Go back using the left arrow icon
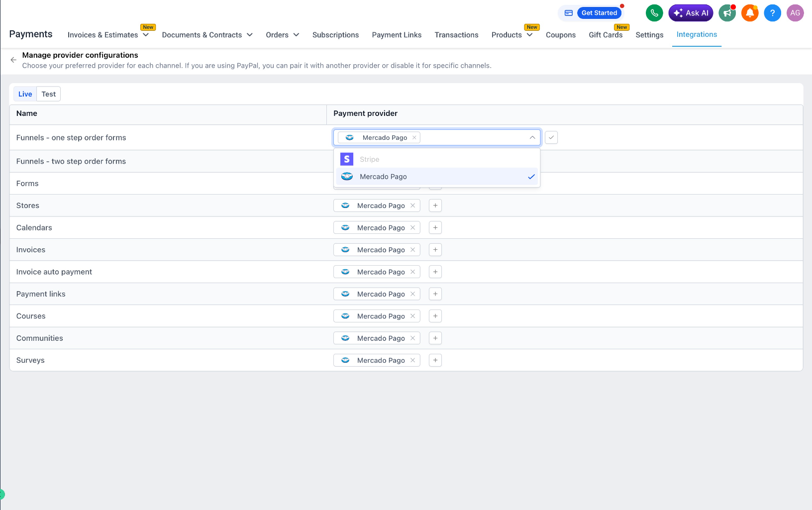This screenshot has width=812, height=510. pyautogui.click(x=13, y=60)
